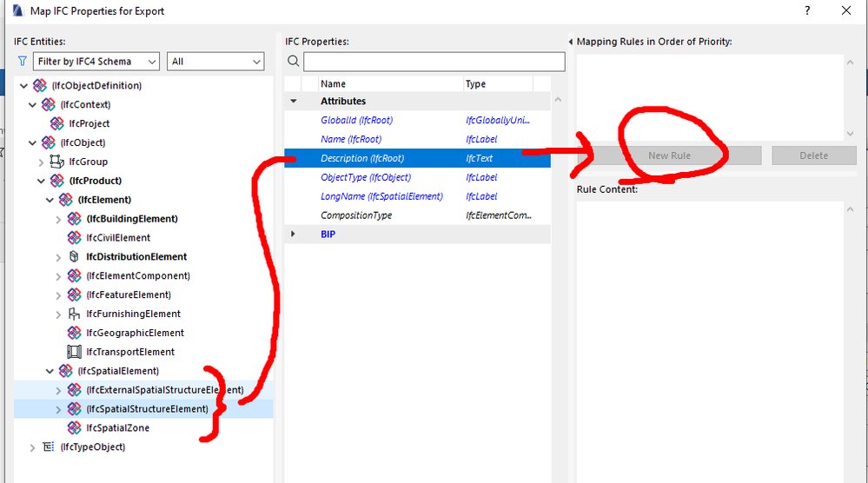The height and width of the screenshot is (483, 868).
Task: Open the dialog help question mark
Action: click(807, 10)
